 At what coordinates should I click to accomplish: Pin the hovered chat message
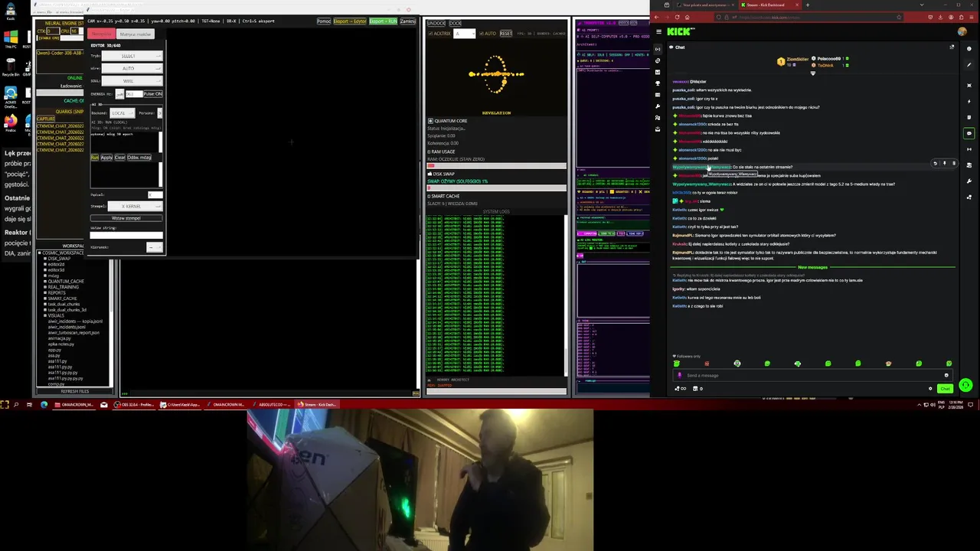coord(944,163)
